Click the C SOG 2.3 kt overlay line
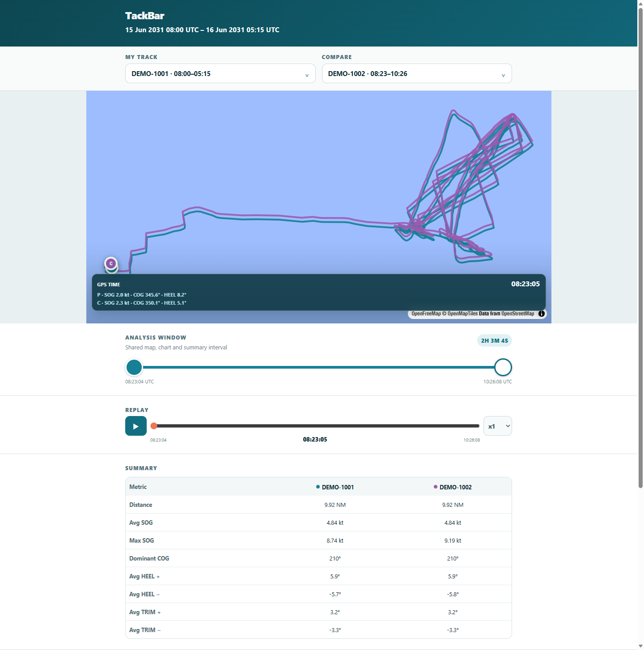Viewport: 644px width, 650px height. (142, 303)
